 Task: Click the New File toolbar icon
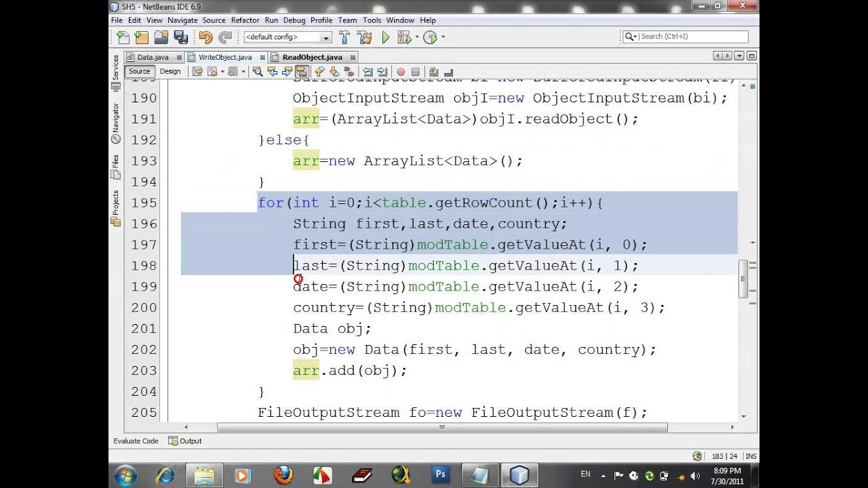123,37
